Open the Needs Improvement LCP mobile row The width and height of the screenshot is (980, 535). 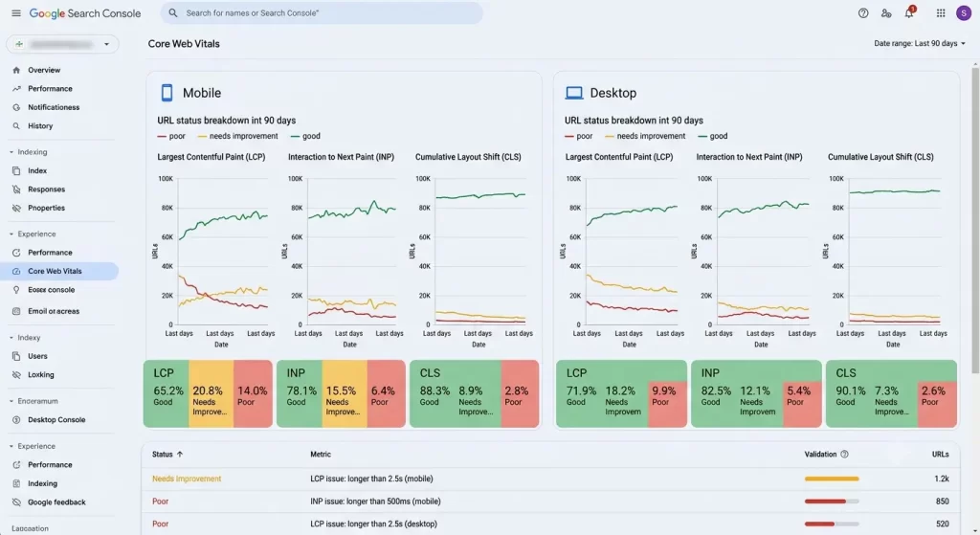(550, 479)
